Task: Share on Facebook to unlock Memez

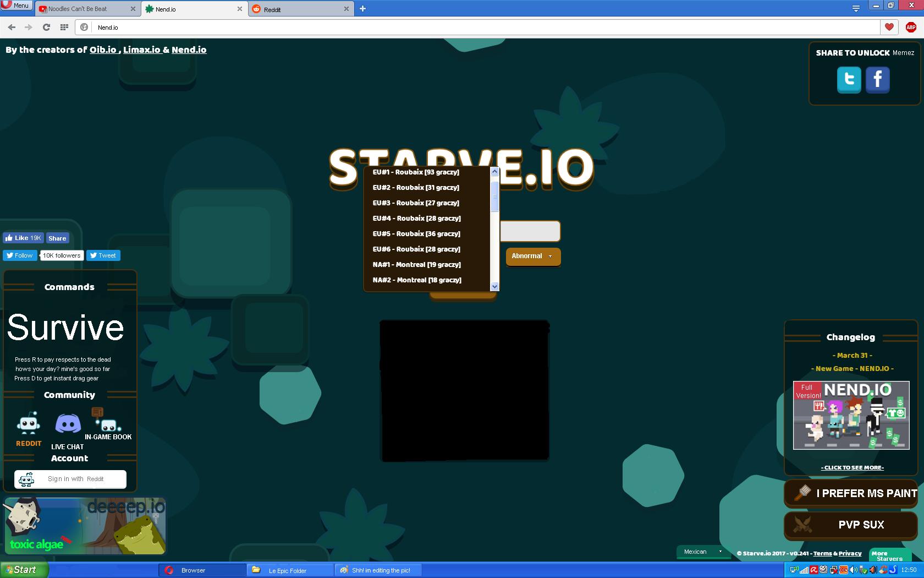Action: 878,80
